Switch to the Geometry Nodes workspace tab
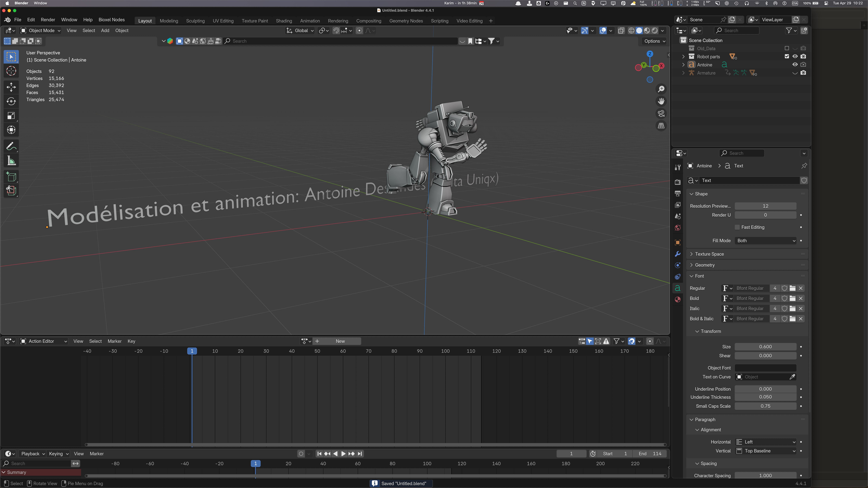This screenshot has width=868, height=488. [x=406, y=21]
